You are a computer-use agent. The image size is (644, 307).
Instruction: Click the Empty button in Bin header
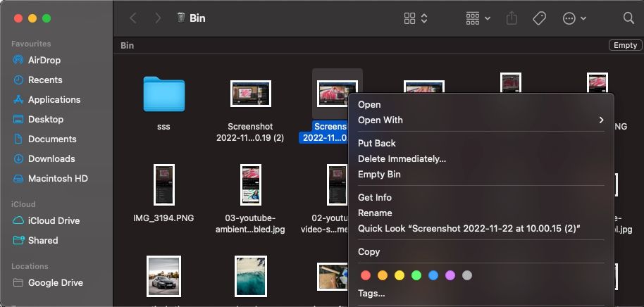click(x=625, y=46)
